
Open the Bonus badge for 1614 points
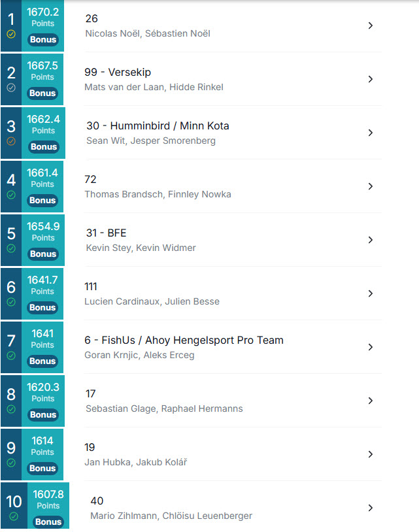(42, 469)
